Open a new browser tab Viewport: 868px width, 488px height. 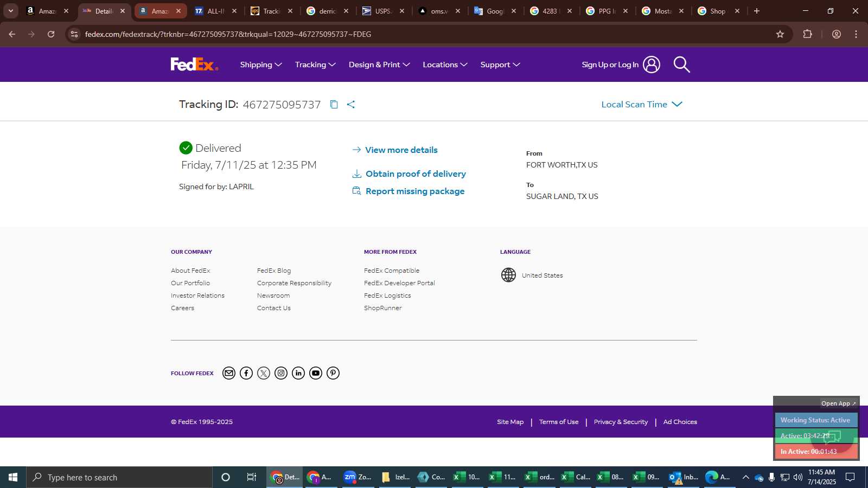(x=757, y=11)
